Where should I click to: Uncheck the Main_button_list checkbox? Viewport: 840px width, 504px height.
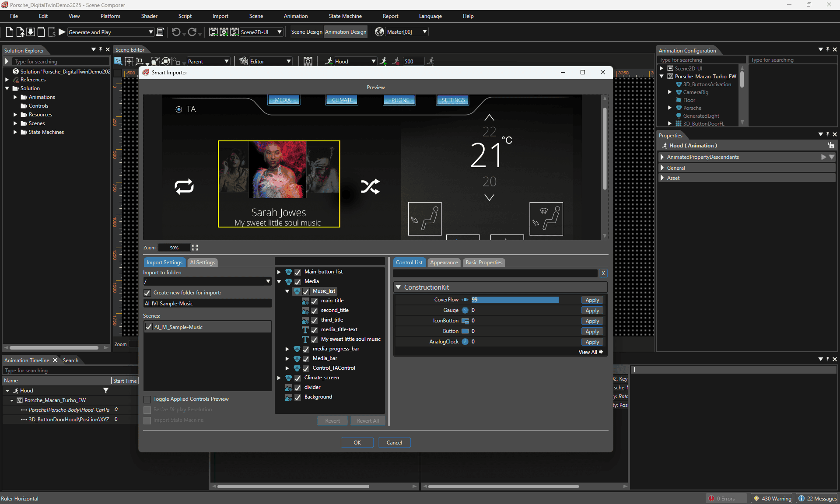(x=297, y=272)
